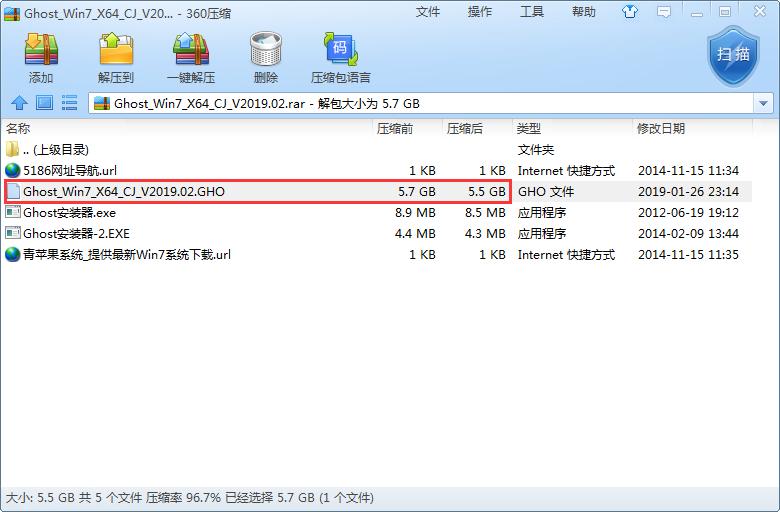The image size is (780, 512).
Task: Click the 8.9 MB size cell
Action: click(415, 212)
